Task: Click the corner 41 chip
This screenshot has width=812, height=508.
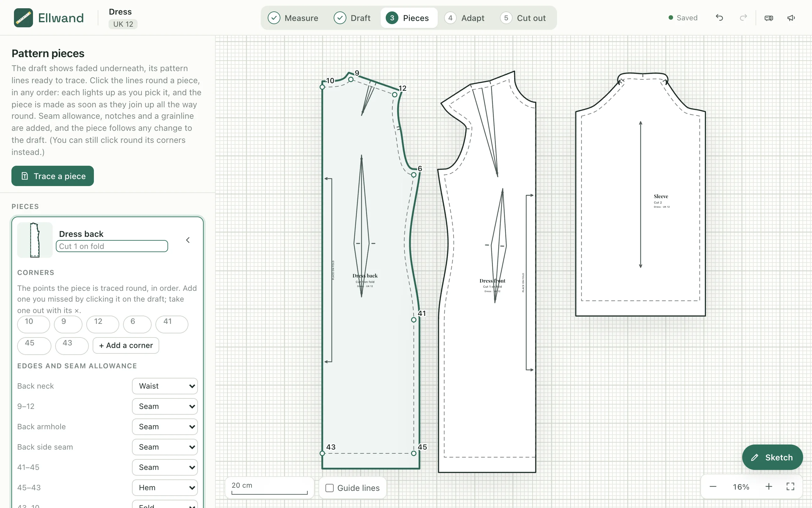Action: 172,324
